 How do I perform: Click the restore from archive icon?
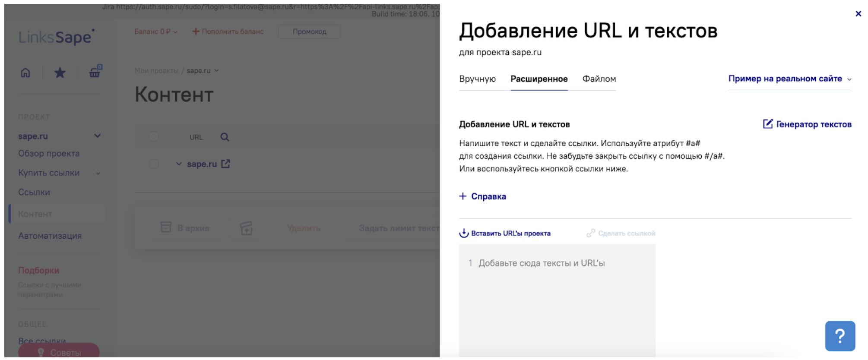tap(246, 228)
